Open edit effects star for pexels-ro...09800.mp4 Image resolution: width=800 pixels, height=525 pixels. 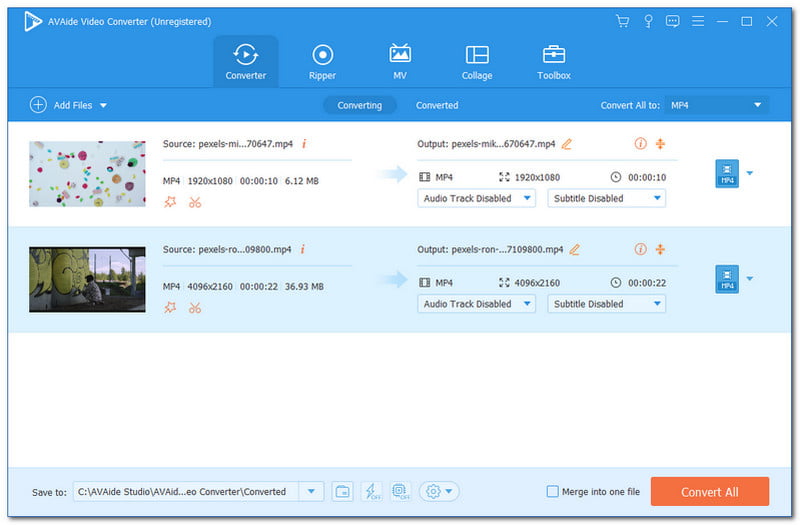tap(170, 308)
